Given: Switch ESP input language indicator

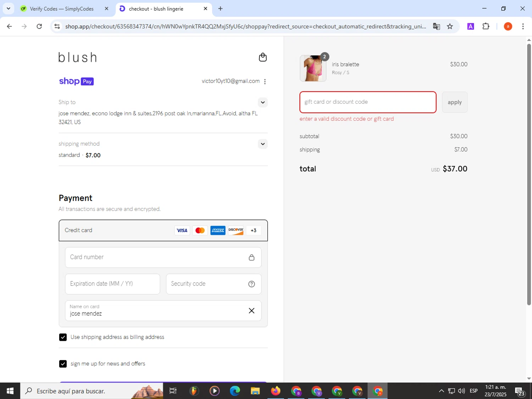Looking at the screenshot, I should click(x=473, y=391).
